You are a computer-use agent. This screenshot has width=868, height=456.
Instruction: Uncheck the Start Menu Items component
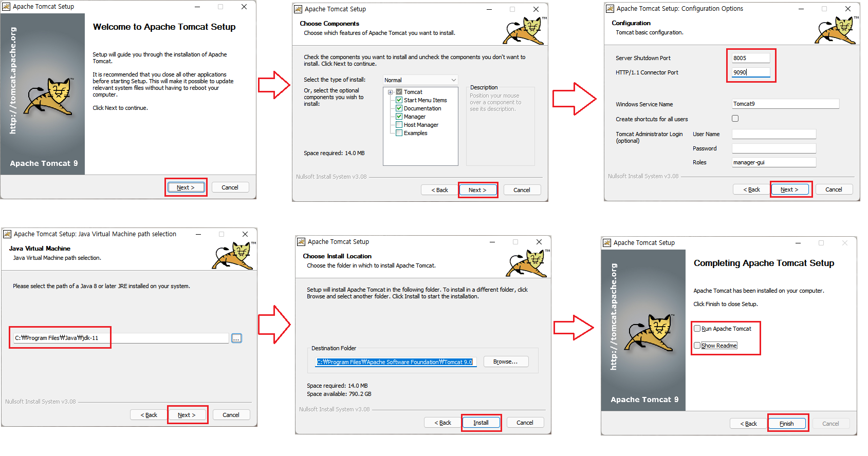click(399, 100)
